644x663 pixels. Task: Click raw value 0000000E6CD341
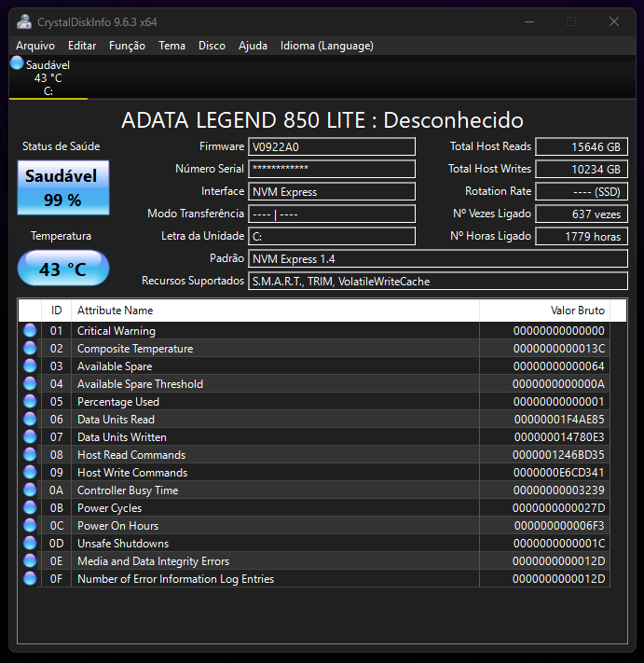559,473
